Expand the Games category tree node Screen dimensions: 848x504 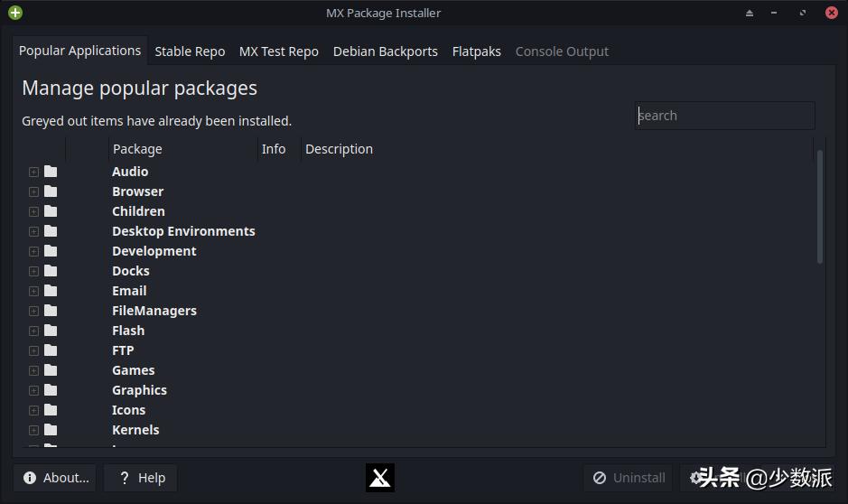point(33,370)
